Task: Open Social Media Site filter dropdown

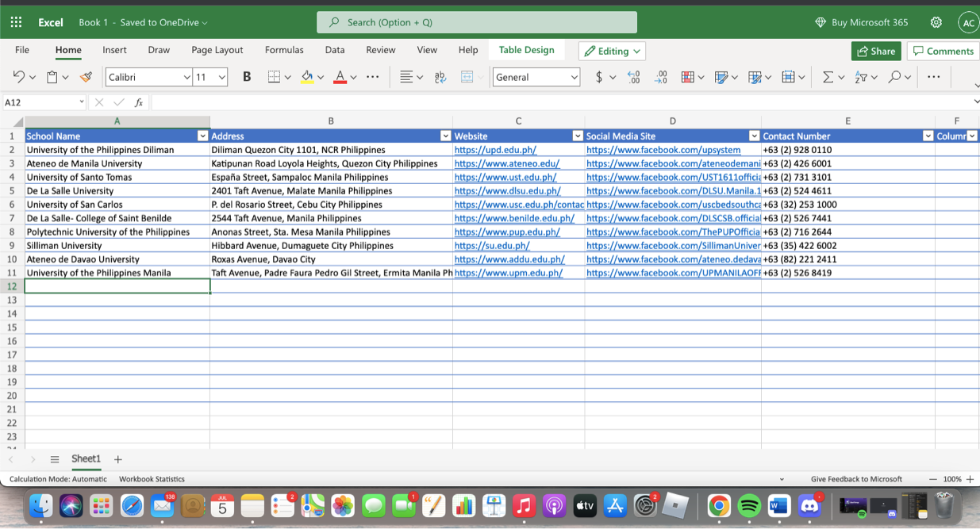Action: click(x=754, y=136)
